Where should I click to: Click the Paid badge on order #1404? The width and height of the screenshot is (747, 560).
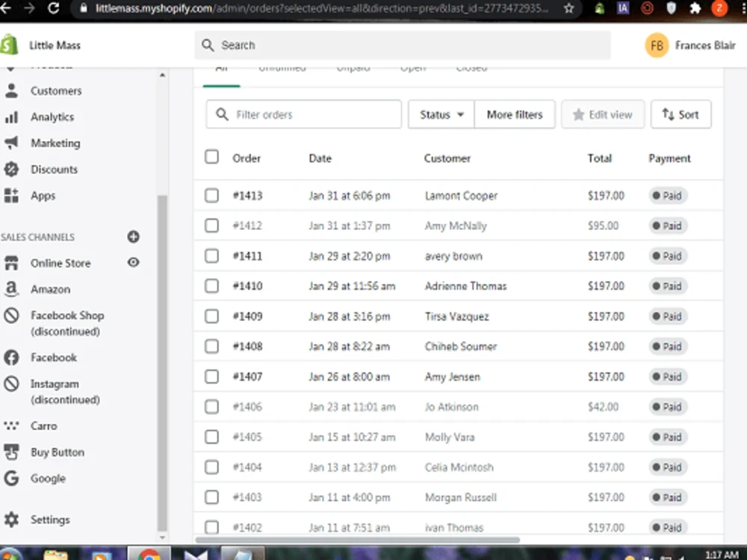pos(668,467)
